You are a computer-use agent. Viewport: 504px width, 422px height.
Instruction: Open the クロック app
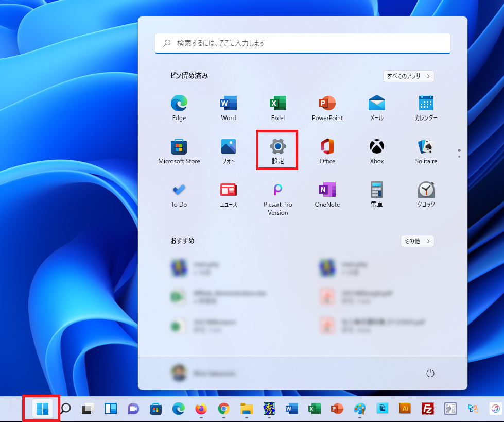tap(426, 195)
